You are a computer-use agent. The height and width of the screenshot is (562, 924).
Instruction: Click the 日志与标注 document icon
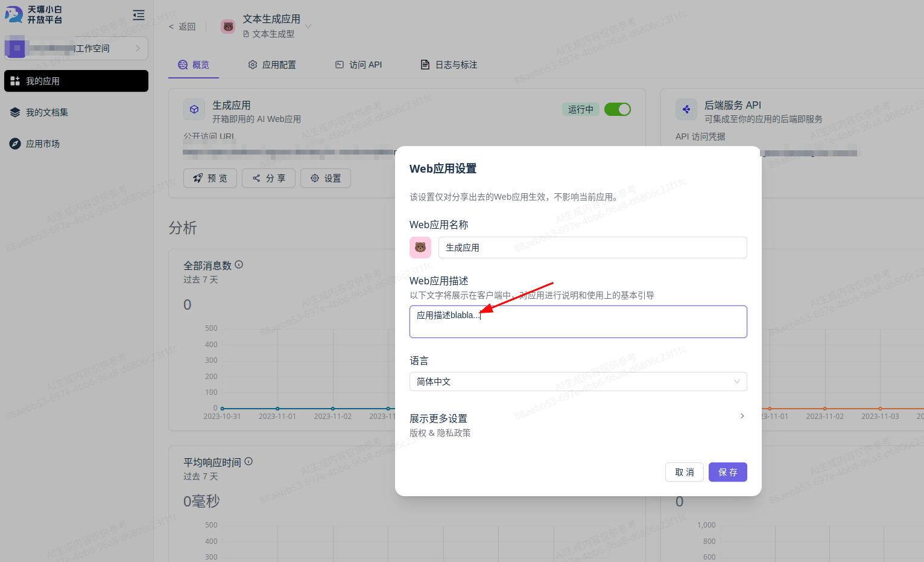pyautogui.click(x=425, y=65)
